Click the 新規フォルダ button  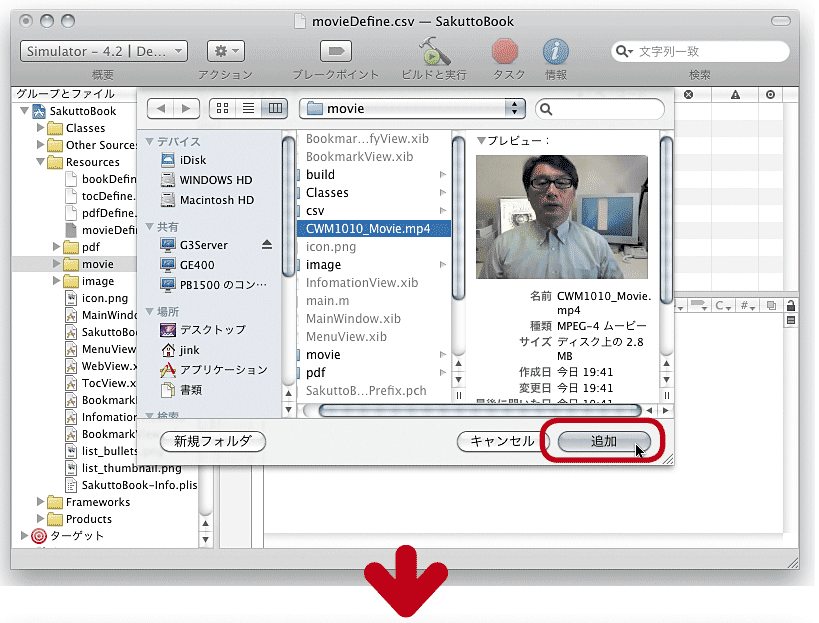click(213, 441)
